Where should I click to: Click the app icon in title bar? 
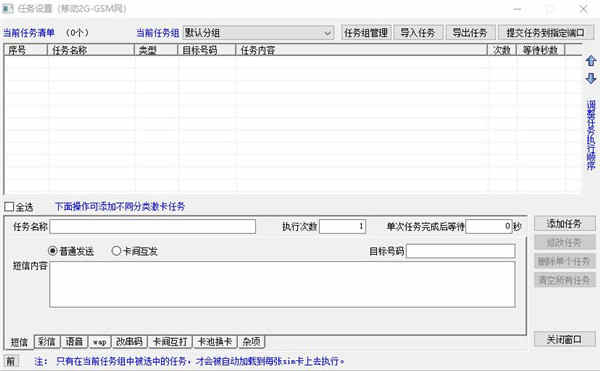point(7,8)
